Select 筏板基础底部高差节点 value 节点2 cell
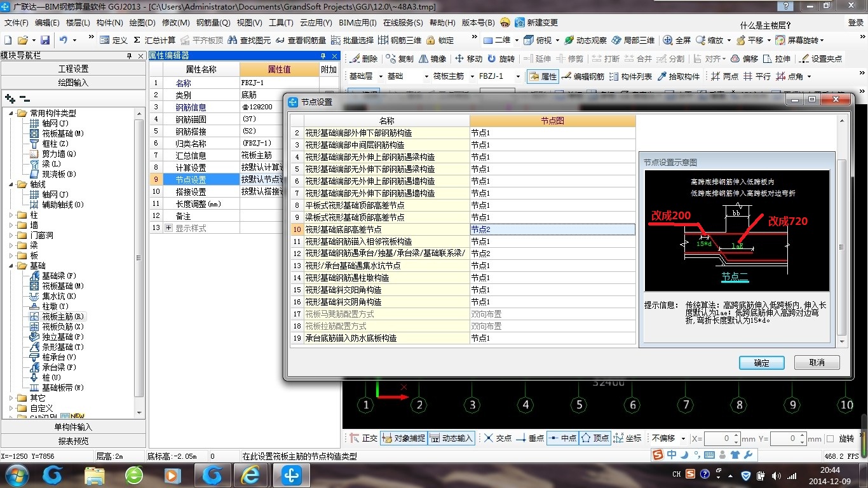This screenshot has height=488, width=868. [552, 229]
